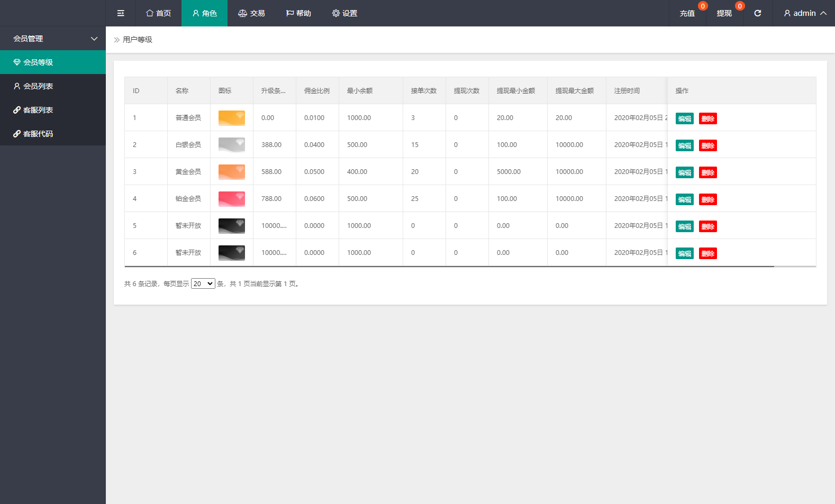Delete the row with ID 5
This screenshot has width=835, height=504.
[708, 226]
